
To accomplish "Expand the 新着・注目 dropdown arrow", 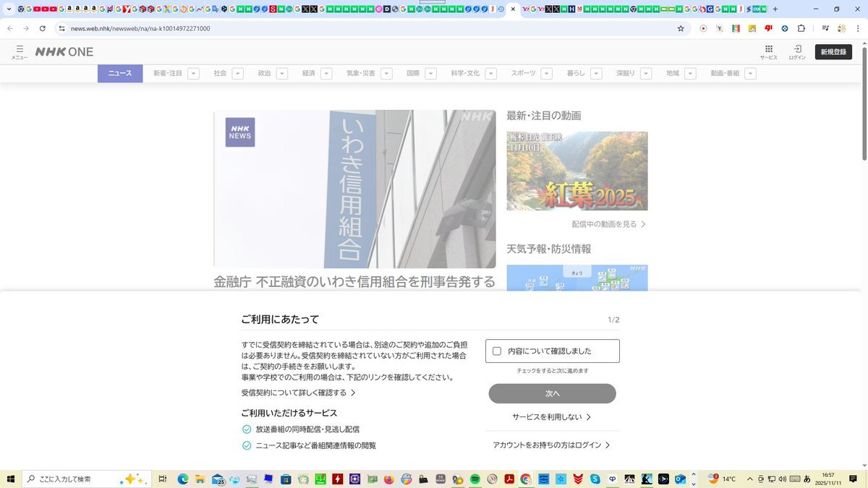I will coord(193,73).
